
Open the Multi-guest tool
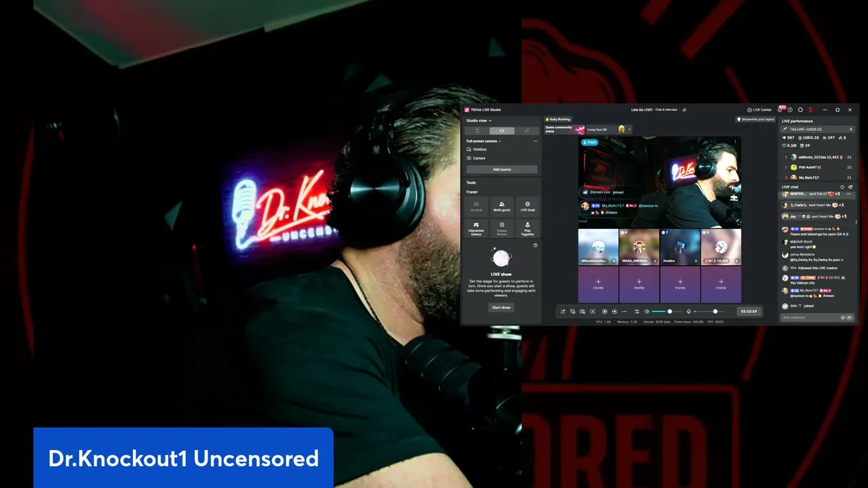(x=502, y=206)
